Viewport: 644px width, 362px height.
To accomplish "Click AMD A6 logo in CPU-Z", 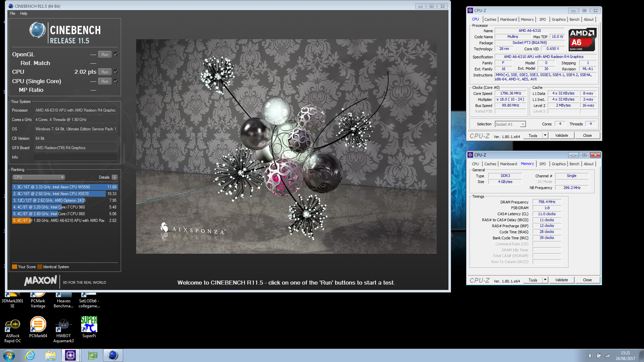I will click(x=583, y=40).
